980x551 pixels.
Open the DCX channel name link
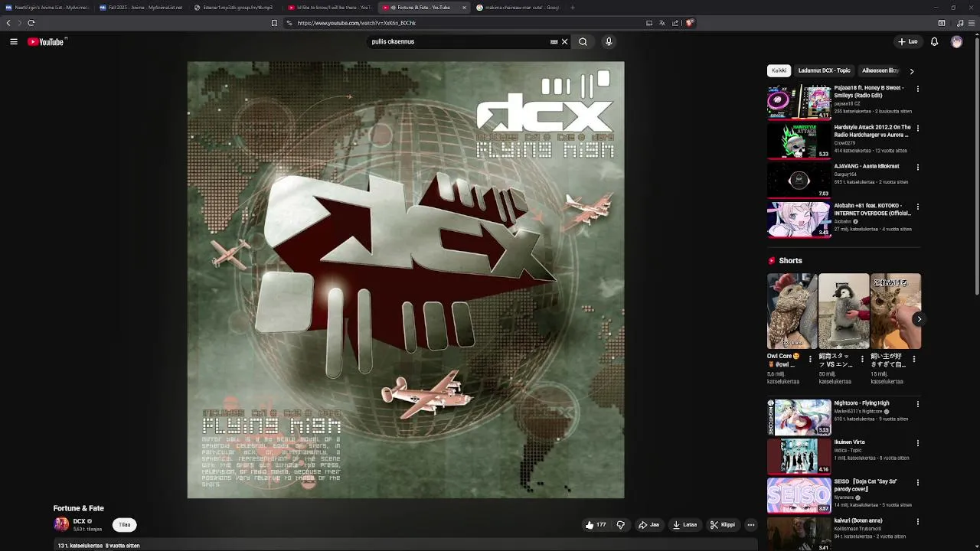click(79, 521)
